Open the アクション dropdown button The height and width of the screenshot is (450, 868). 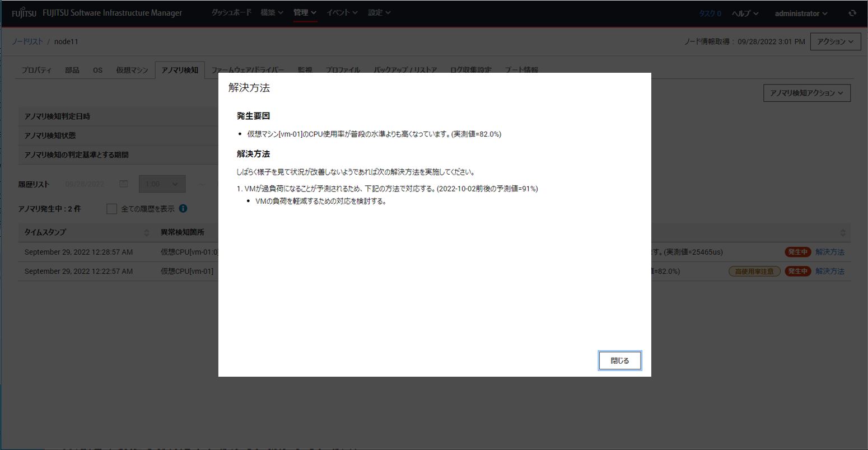click(x=836, y=41)
